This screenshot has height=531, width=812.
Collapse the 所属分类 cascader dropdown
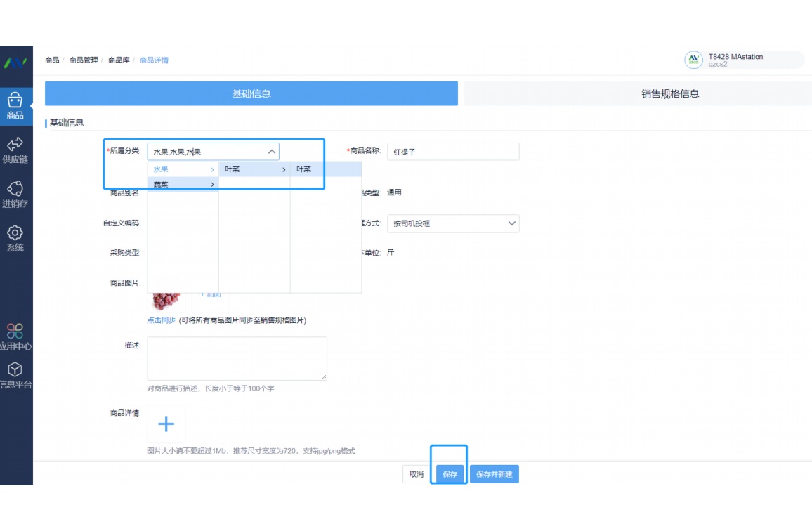pyautogui.click(x=271, y=152)
